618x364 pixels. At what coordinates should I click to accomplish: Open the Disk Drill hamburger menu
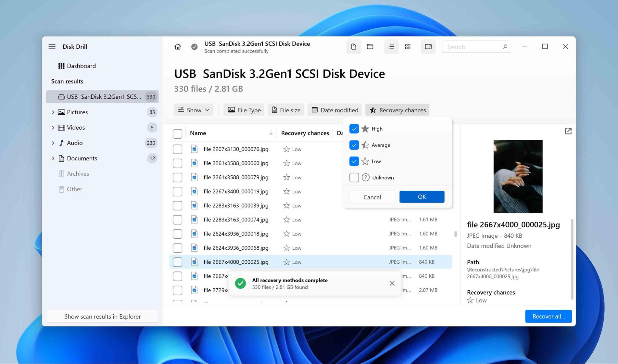click(x=52, y=47)
